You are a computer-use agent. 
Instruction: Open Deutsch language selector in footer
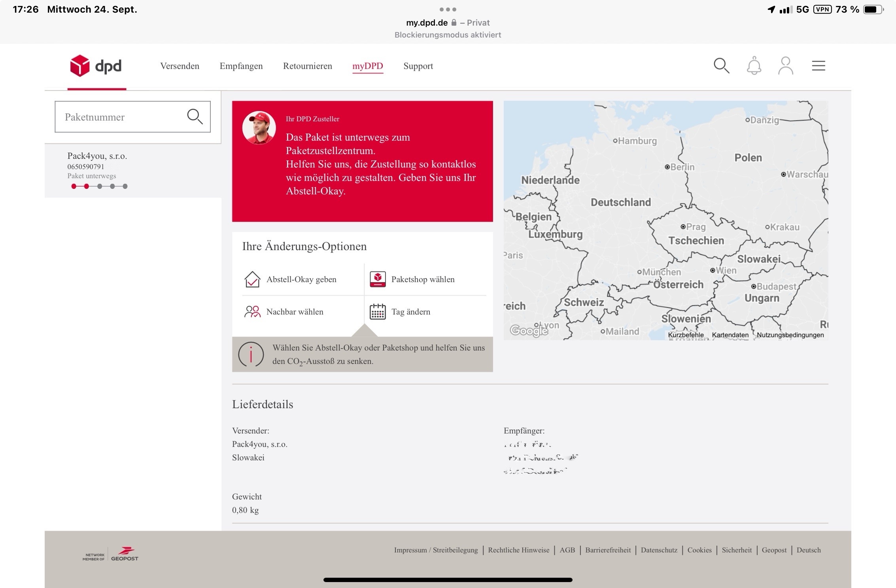[809, 550]
